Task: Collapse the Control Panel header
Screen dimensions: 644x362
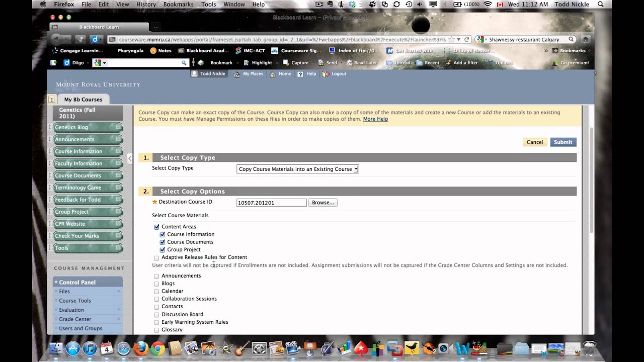Action: [56, 282]
